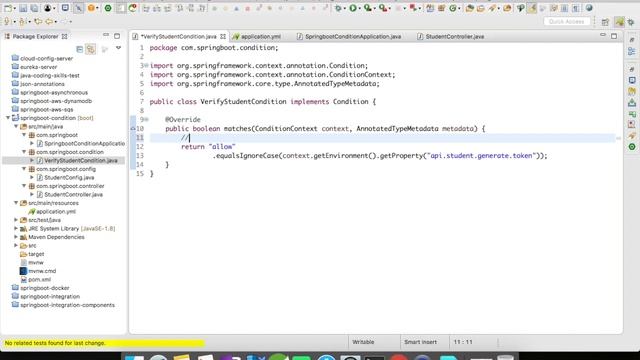The height and width of the screenshot is (360, 640).
Task: Select the eureka-server project
Action: point(38,67)
